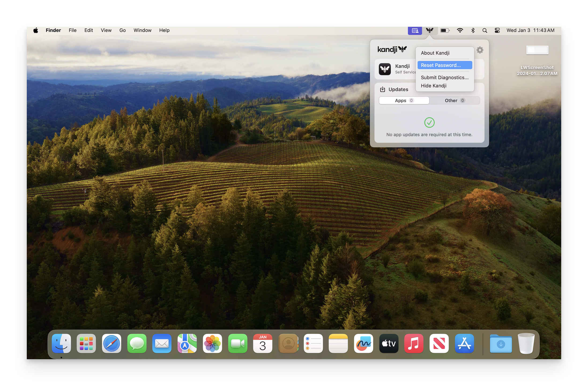Launch Music from the Dock
Screen dimensions: 588x386
coord(414,343)
